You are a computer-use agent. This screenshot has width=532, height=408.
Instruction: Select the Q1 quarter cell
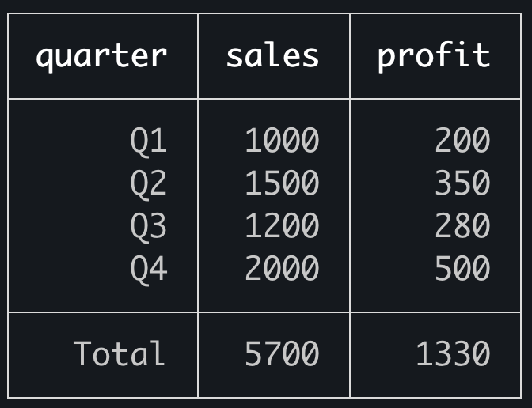point(149,141)
